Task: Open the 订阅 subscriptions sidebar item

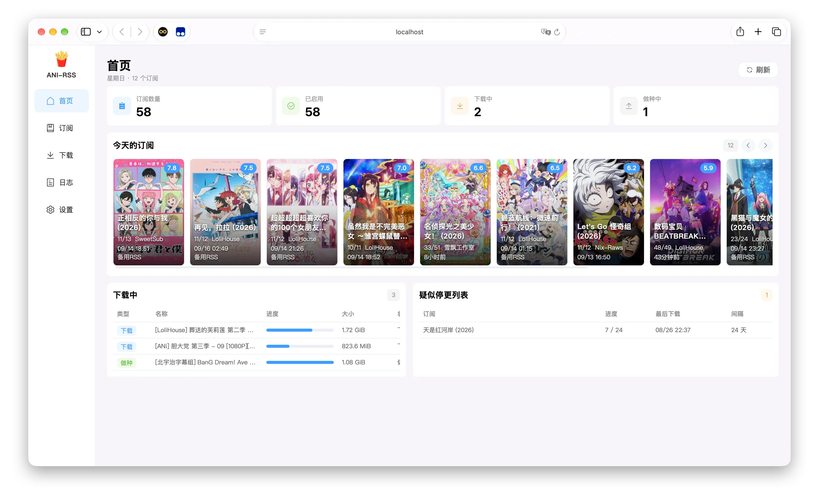Action: [61, 128]
